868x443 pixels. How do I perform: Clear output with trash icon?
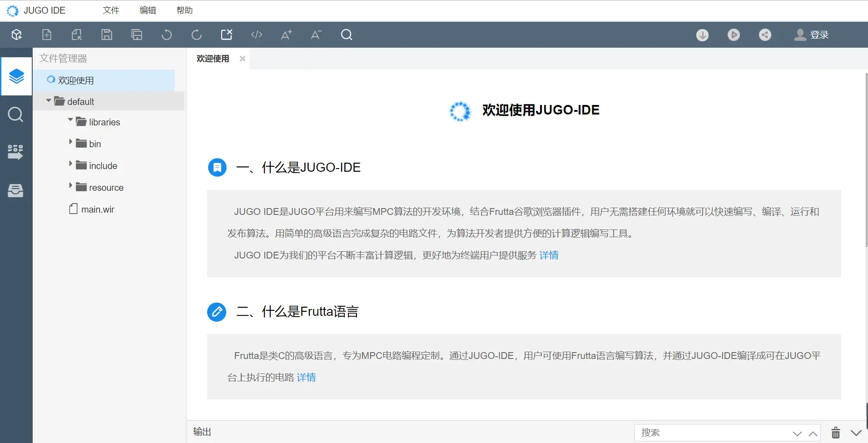tap(836, 433)
